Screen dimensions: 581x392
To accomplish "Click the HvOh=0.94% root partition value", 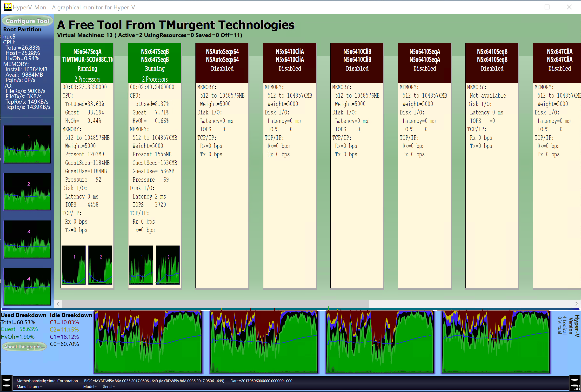I will pyautogui.click(x=22, y=58).
